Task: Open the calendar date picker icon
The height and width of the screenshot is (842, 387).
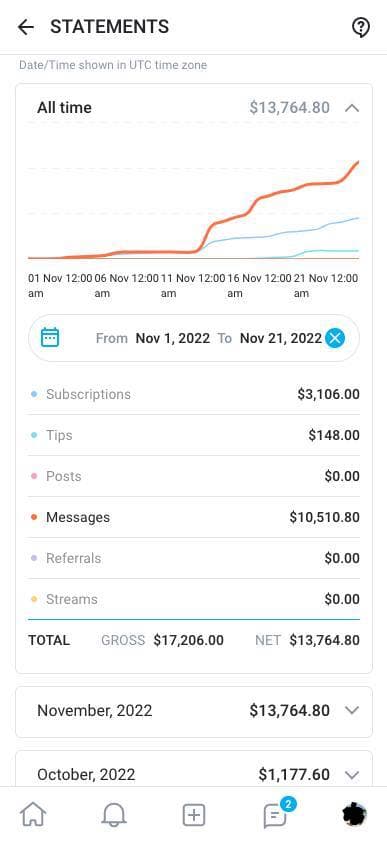Action: [50, 338]
